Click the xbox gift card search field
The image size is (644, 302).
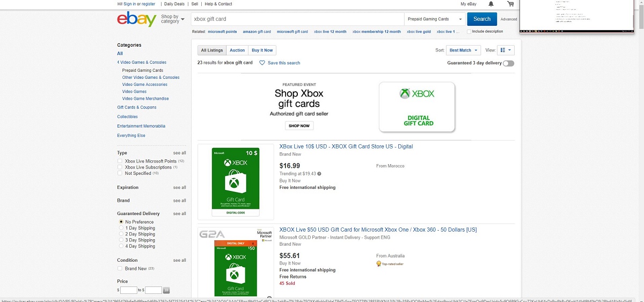[298, 19]
